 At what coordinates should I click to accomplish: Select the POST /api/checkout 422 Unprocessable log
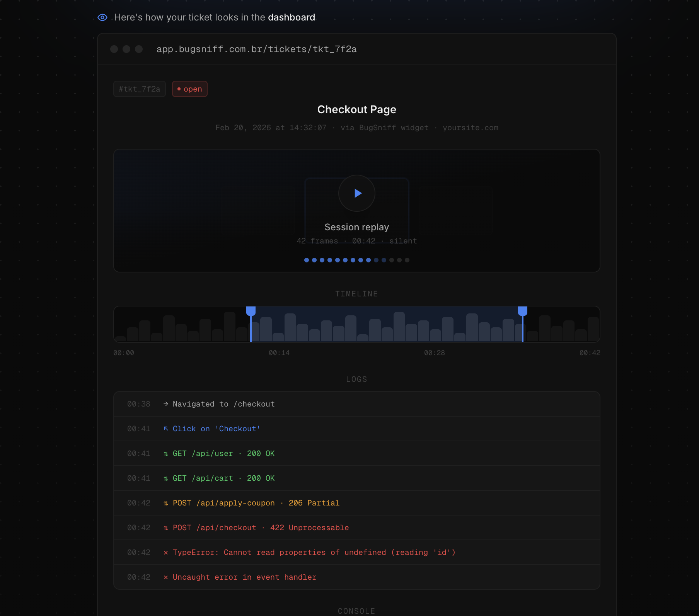(x=357, y=528)
